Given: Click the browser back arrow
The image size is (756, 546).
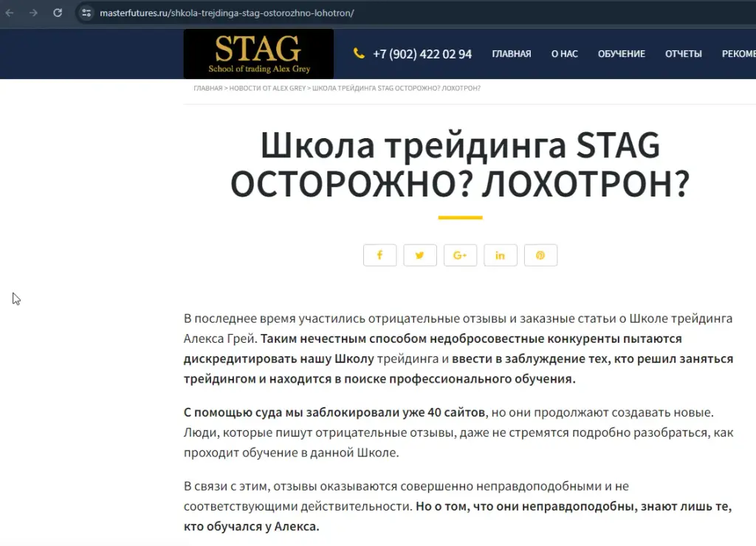Looking at the screenshot, I should point(10,13).
